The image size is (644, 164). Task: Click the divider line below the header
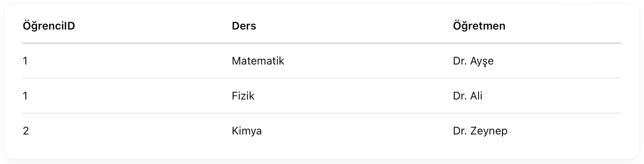click(x=322, y=43)
